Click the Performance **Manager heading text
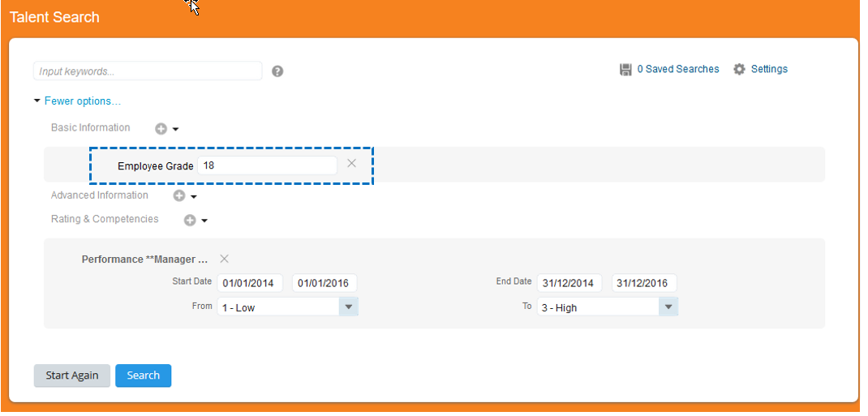 tap(145, 259)
